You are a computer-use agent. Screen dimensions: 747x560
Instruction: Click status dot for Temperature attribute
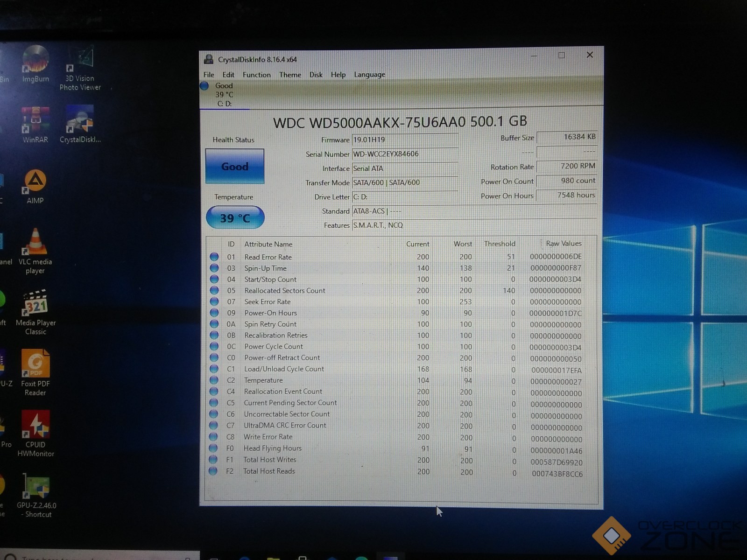pyautogui.click(x=214, y=380)
